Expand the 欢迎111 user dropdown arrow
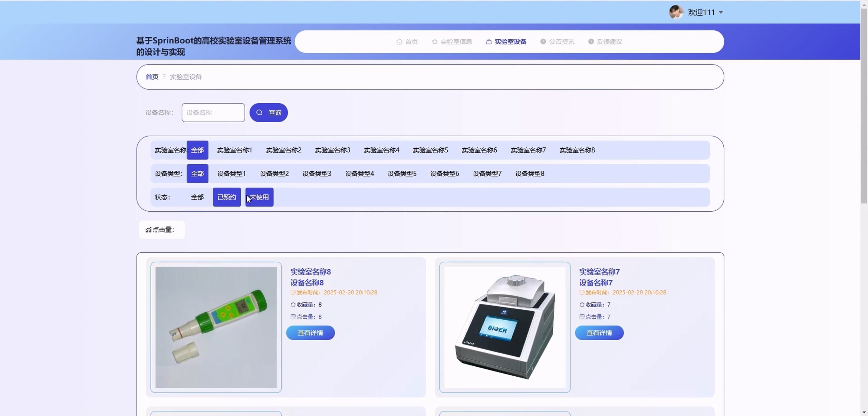Viewport: 868px width, 416px height. click(x=721, y=12)
